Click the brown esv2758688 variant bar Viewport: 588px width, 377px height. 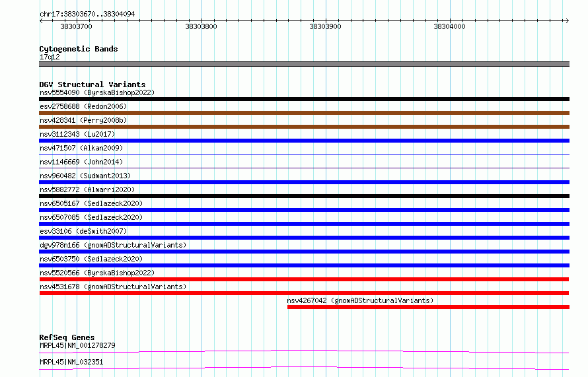tap(304, 113)
